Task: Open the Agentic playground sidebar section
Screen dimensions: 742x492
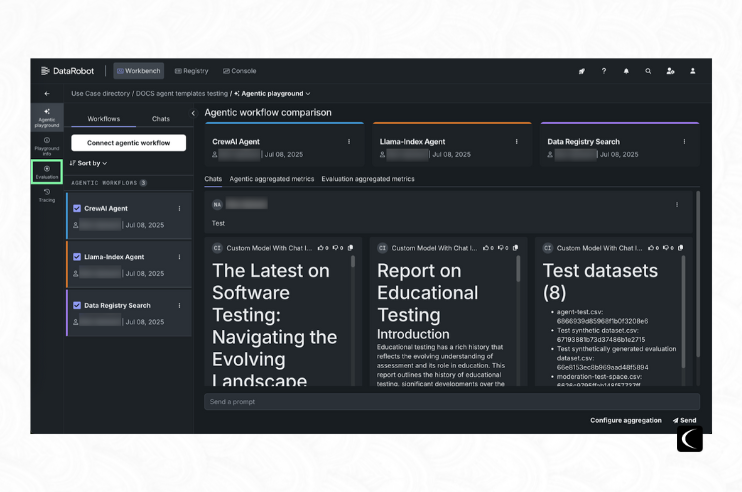Action: pyautogui.click(x=47, y=117)
